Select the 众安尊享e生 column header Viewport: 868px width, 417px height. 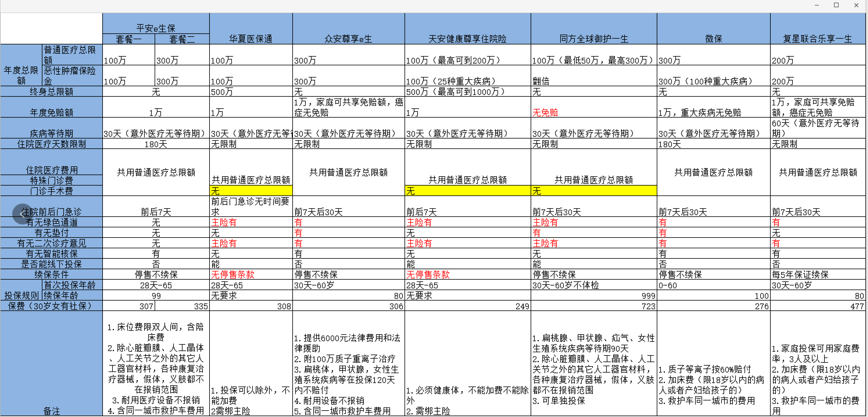[x=348, y=29]
